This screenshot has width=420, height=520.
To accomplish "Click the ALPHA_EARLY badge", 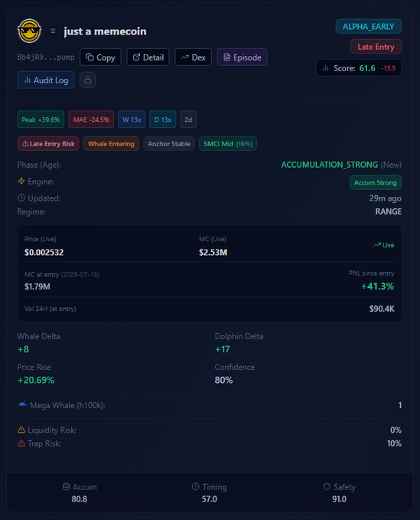I will 369,27.
